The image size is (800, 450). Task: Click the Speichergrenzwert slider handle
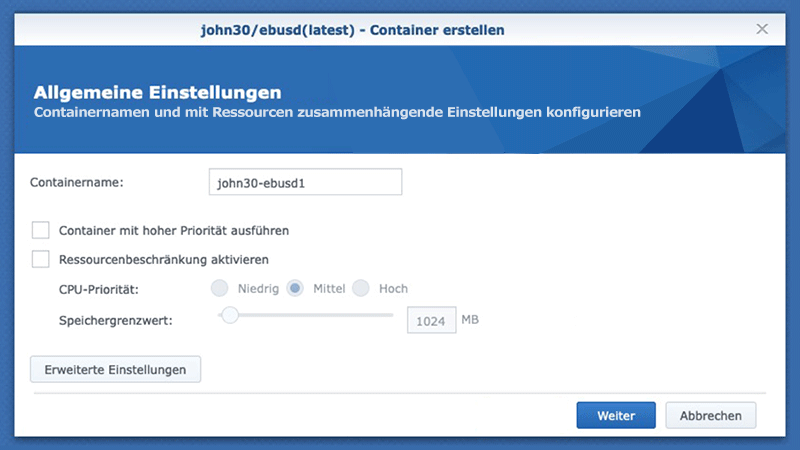tap(230, 315)
